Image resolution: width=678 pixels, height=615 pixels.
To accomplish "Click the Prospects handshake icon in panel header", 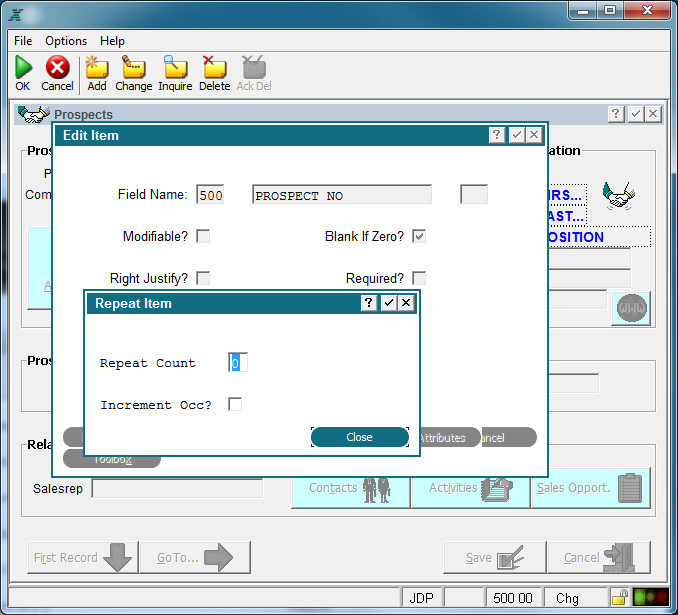I will [34, 114].
